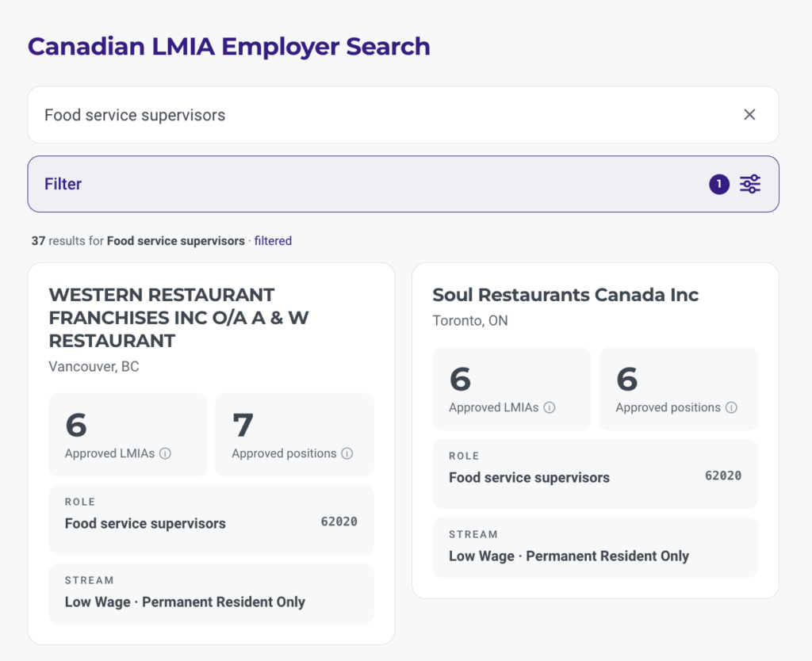
Task: Click the filter sliders icon
Action: tap(750, 184)
